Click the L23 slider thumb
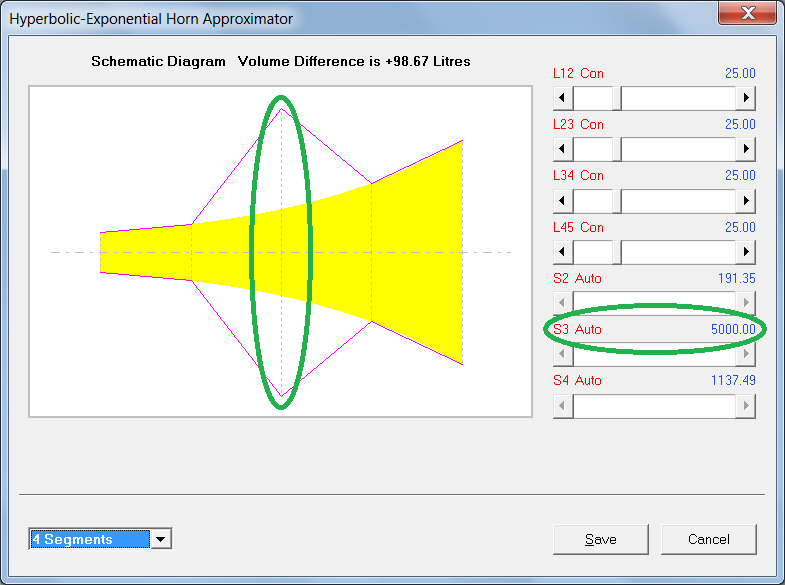 617,149
